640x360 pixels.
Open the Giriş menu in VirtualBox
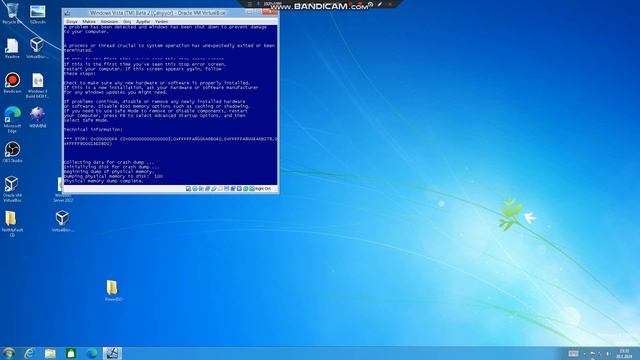pos(127,21)
